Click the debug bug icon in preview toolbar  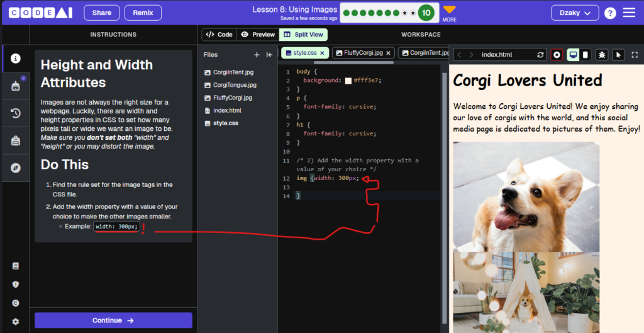pyautogui.click(x=602, y=55)
